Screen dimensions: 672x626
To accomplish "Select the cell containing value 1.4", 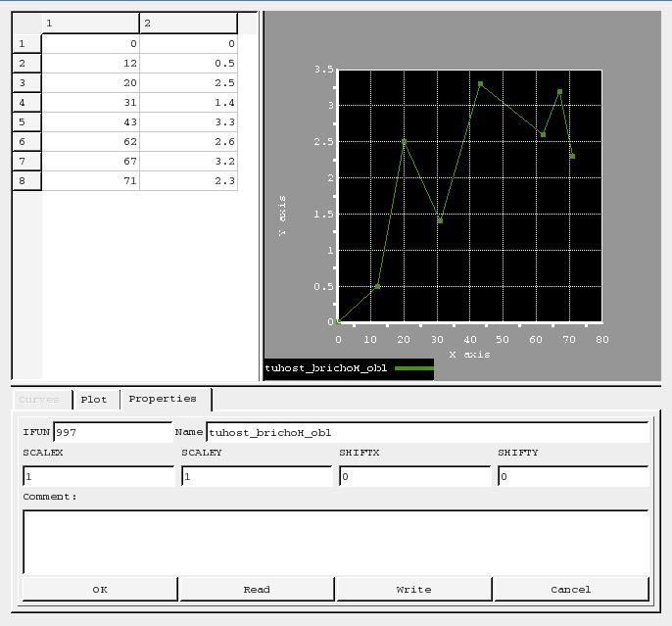I will pos(188,103).
